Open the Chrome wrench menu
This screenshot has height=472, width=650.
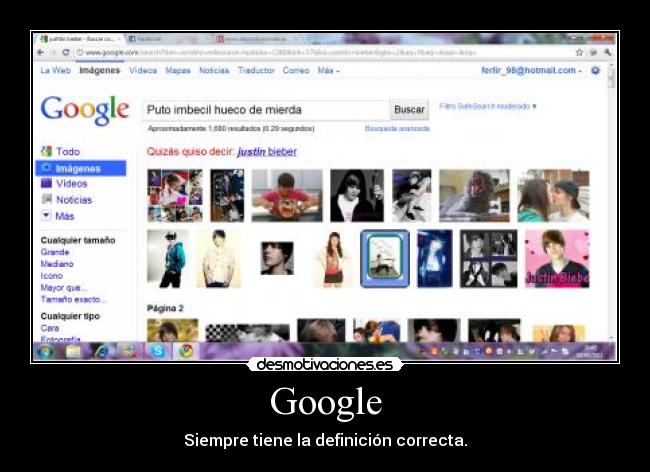[x=607, y=52]
